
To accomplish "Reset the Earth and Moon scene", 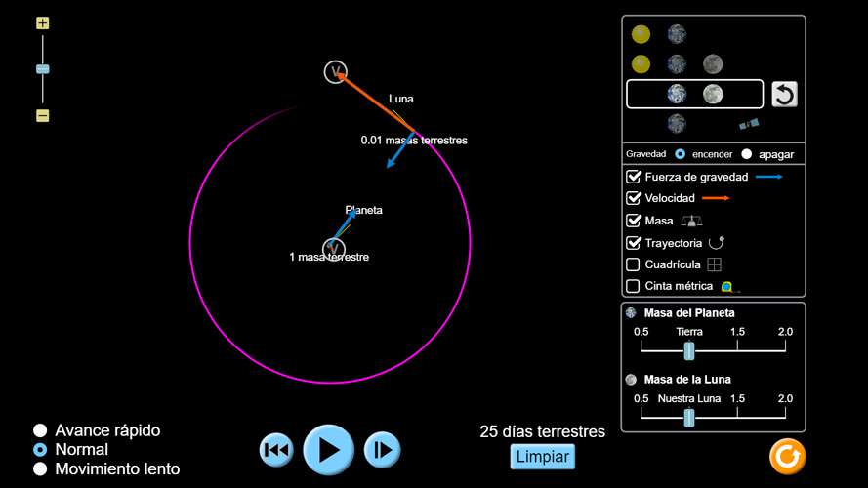I will [x=785, y=95].
